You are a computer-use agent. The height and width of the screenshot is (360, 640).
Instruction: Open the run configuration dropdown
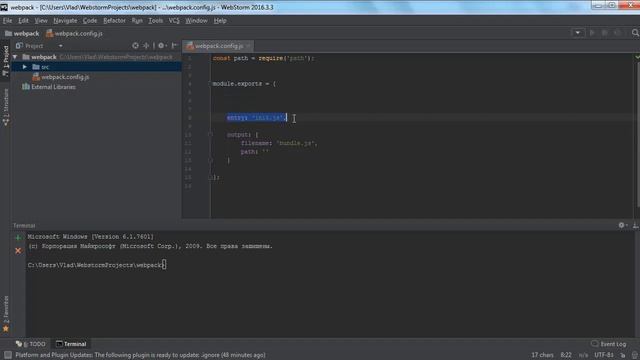578,33
